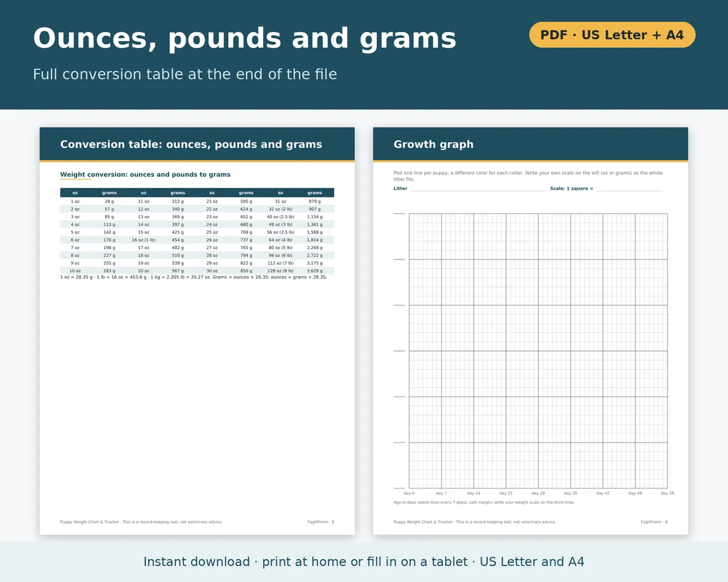Select the "21 oz" table cell
The image size is (728, 582).
[x=212, y=201]
